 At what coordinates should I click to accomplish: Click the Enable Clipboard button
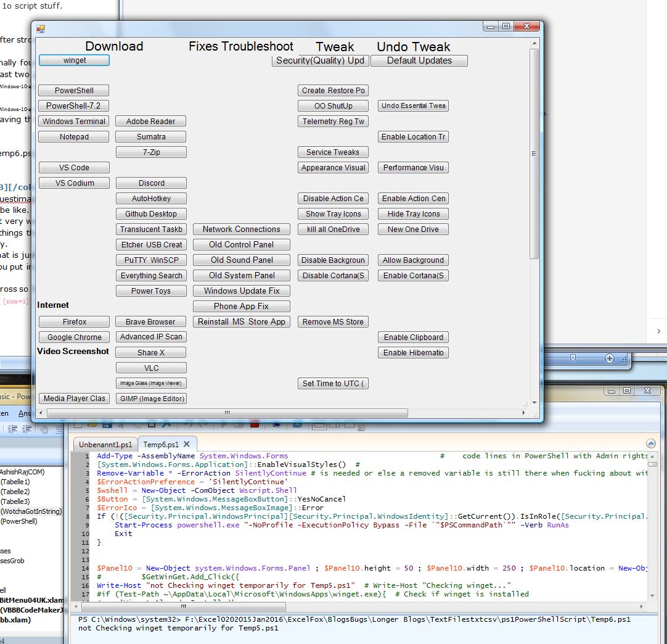(413, 337)
